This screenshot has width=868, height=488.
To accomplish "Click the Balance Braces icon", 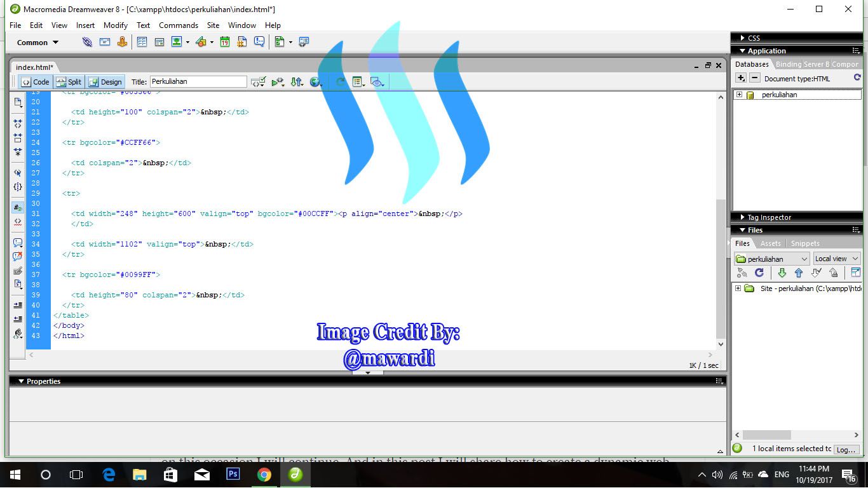I will coord(18,187).
